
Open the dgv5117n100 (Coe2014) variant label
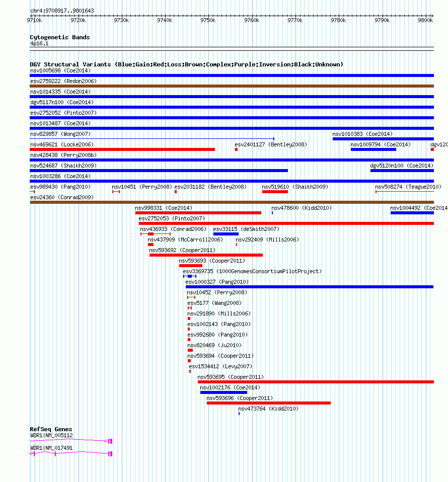(62, 102)
